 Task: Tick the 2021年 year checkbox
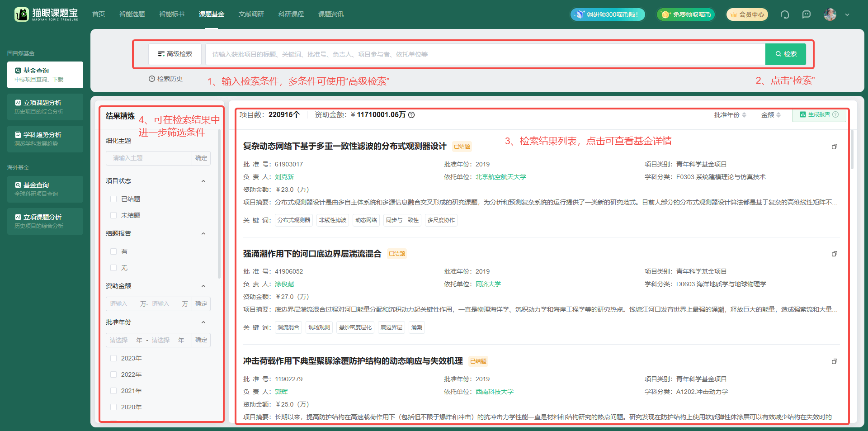pyautogui.click(x=113, y=391)
